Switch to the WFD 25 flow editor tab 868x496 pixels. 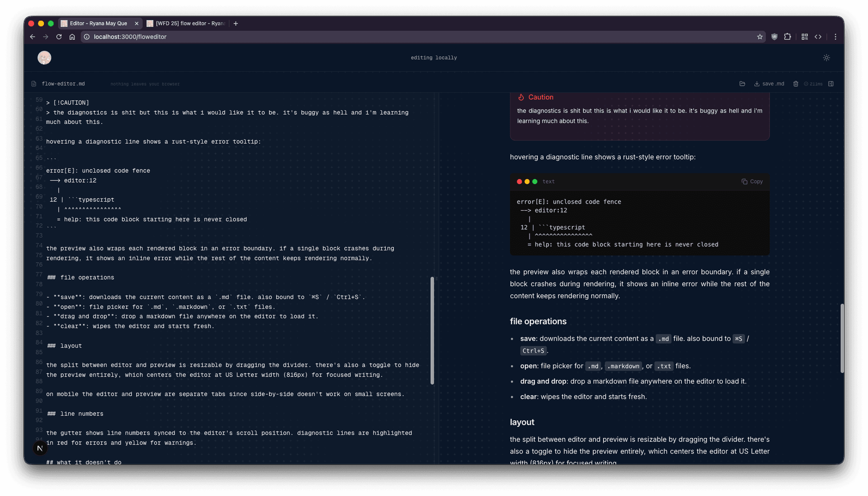[186, 23]
